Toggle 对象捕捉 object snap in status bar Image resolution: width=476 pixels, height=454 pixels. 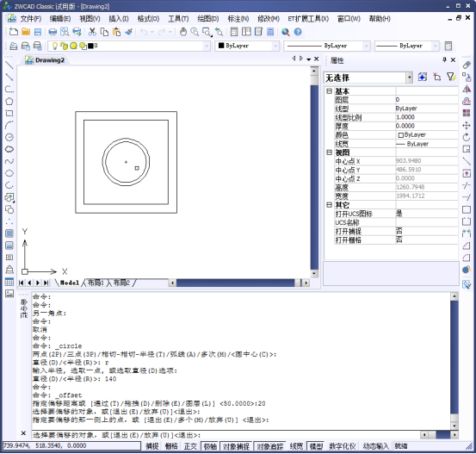(x=236, y=446)
